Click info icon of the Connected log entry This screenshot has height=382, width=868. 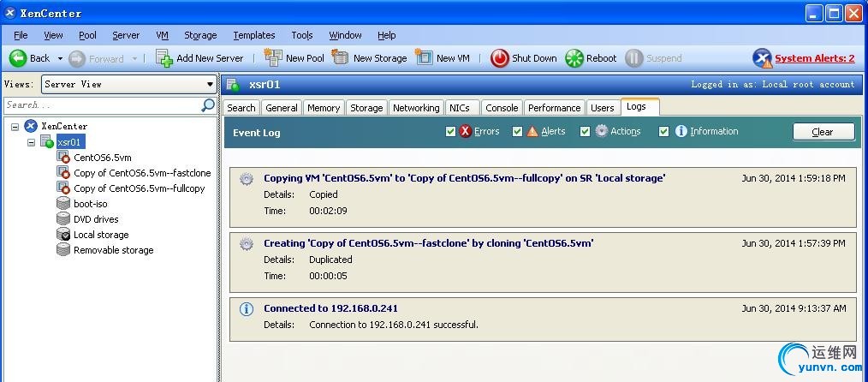tap(247, 309)
